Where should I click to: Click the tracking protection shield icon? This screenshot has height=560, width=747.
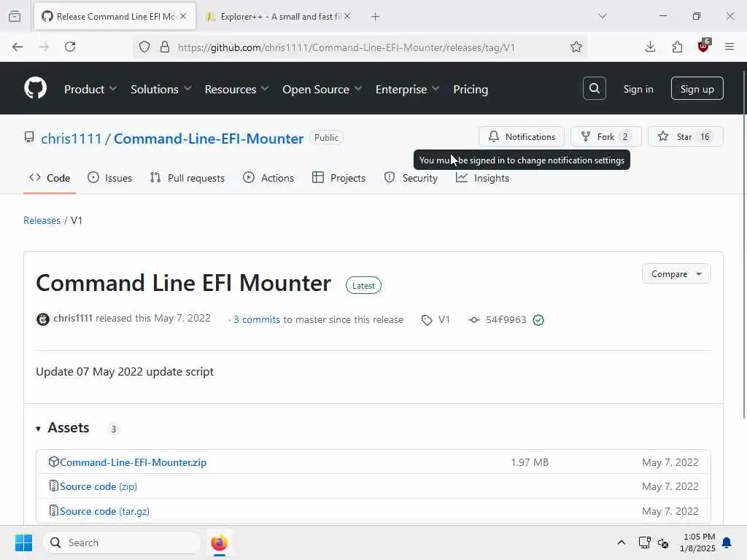[144, 47]
